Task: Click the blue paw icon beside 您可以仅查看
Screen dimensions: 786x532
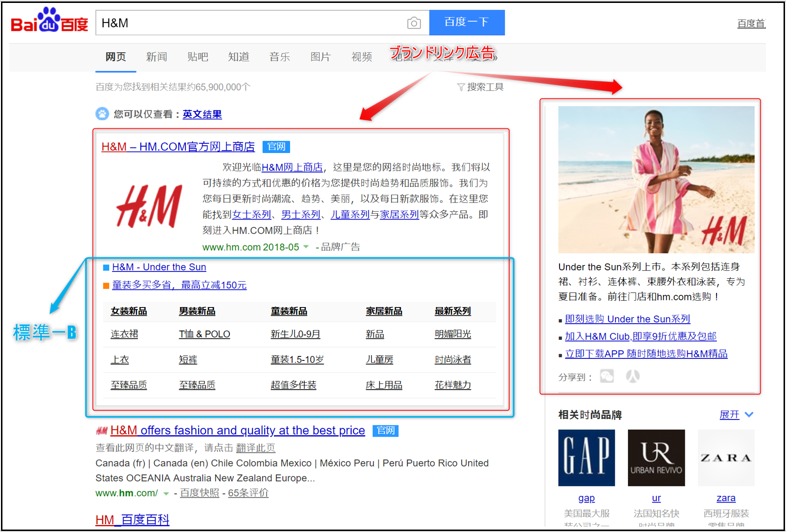Action: coord(102,114)
